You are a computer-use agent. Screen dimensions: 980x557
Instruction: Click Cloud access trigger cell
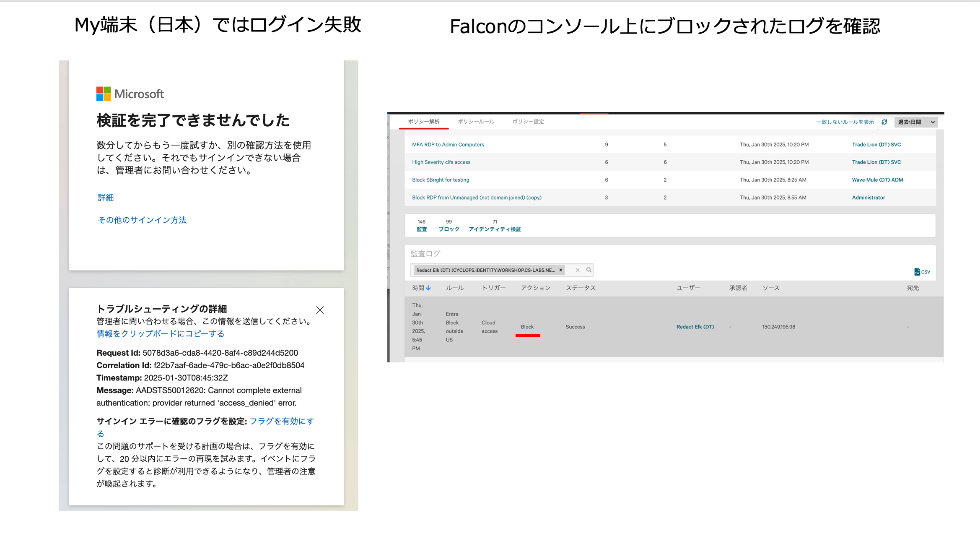click(x=490, y=327)
